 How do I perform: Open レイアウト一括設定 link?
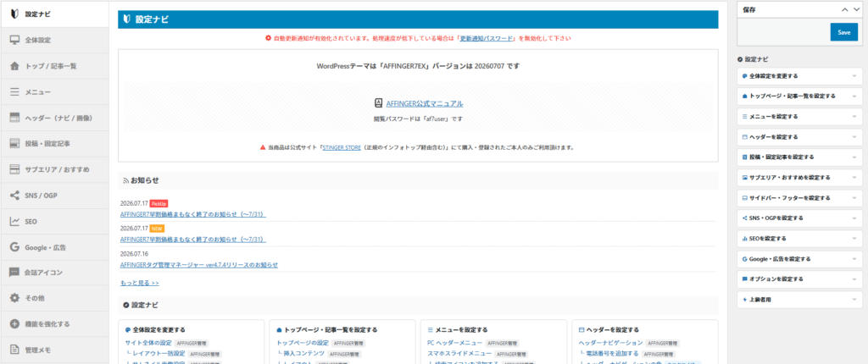point(158,354)
